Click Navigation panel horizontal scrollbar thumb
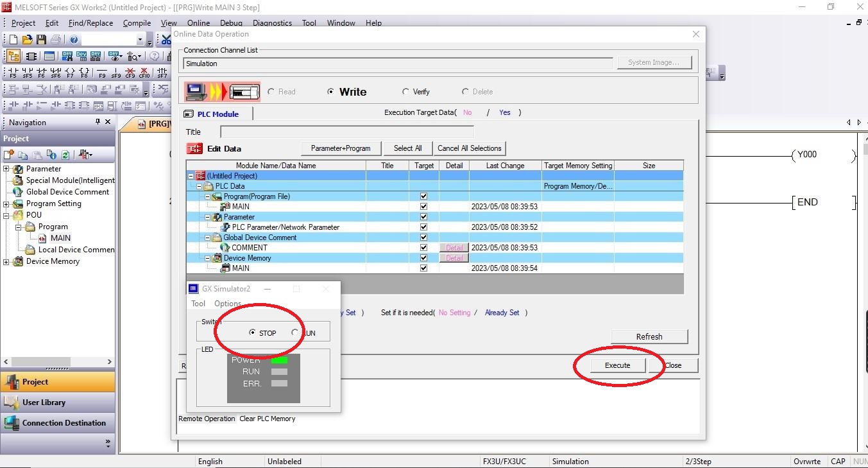The height and width of the screenshot is (468, 868). click(40, 362)
